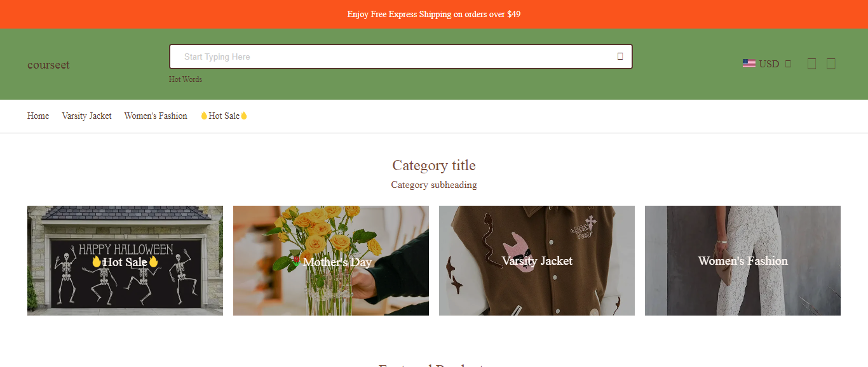Open the Women's Fashion category image
The image size is (868, 367).
click(x=743, y=260)
